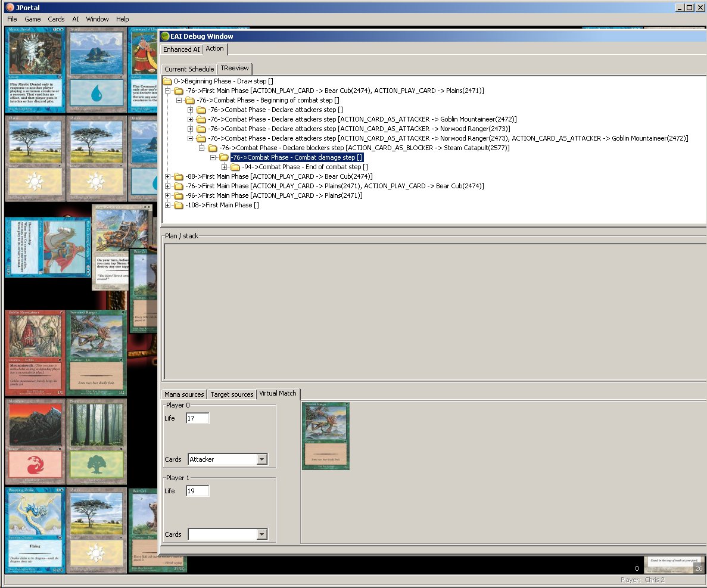This screenshot has height=588, width=707.
Task: Click the JPortal application title icon
Action: tap(10, 7)
